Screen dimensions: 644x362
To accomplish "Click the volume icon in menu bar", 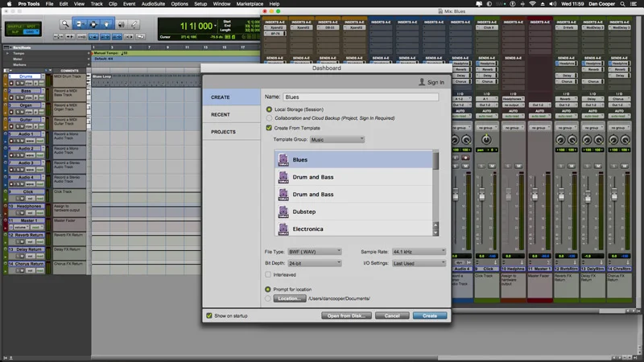I will (552, 4).
